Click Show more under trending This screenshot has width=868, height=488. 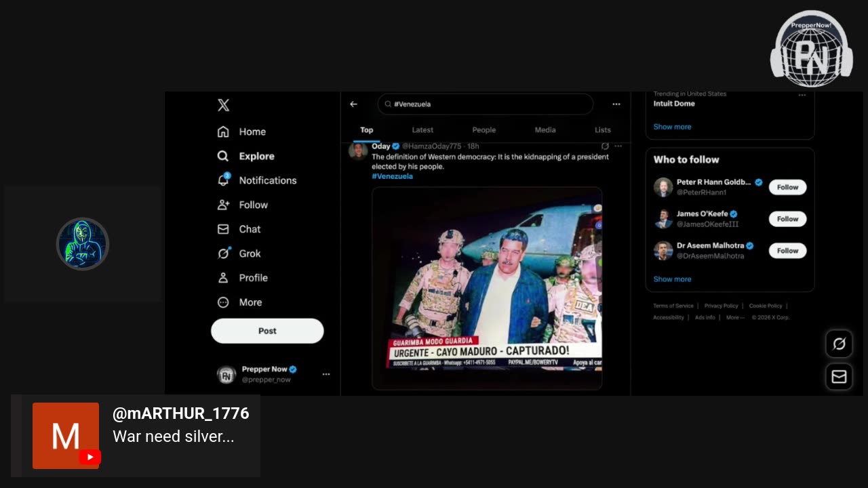pos(672,127)
